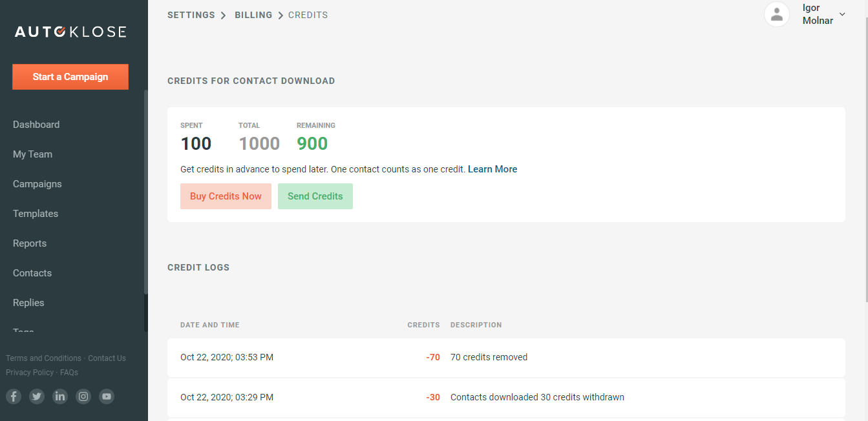The height and width of the screenshot is (421, 868).
Task: Navigate to Billing breadcrumb
Action: [x=253, y=15]
